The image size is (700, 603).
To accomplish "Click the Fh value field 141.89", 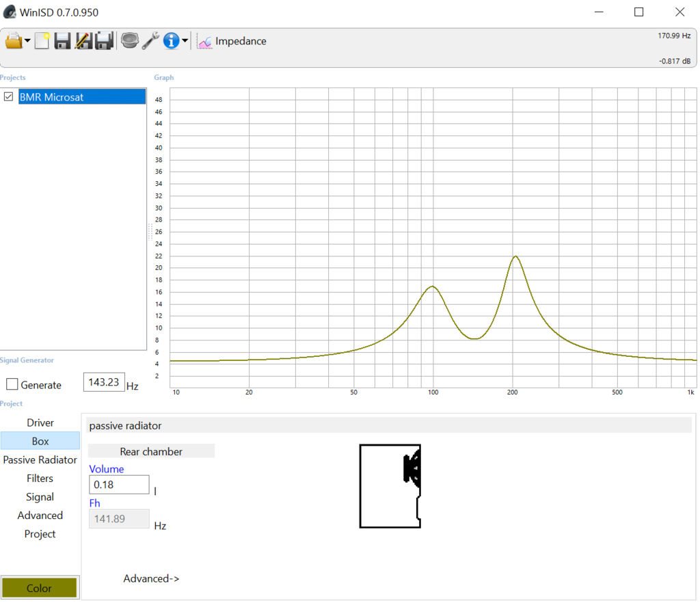I will 119,519.
